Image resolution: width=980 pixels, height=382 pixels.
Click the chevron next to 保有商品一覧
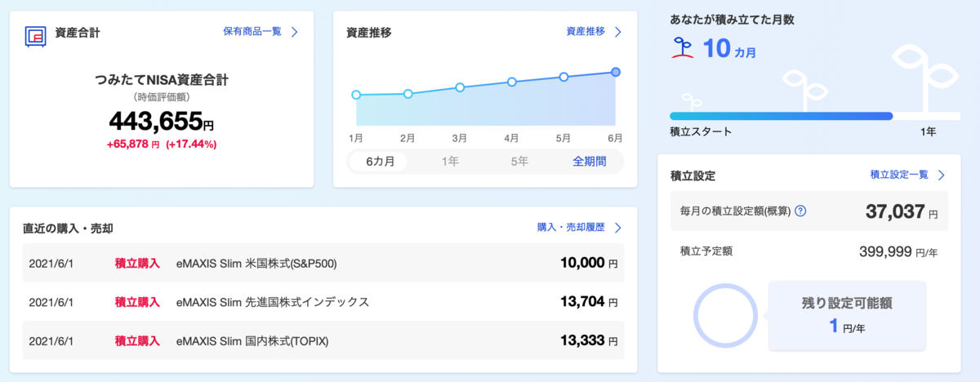(x=294, y=33)
